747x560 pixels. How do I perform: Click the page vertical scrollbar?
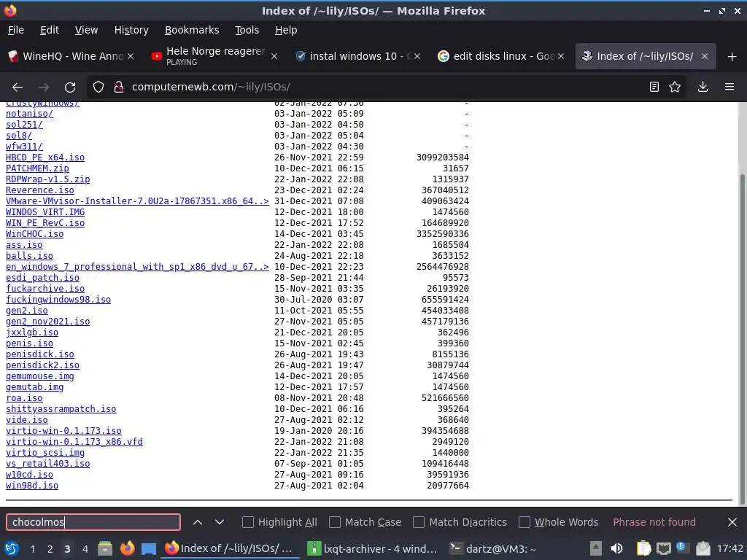click(x=742, y=338)
